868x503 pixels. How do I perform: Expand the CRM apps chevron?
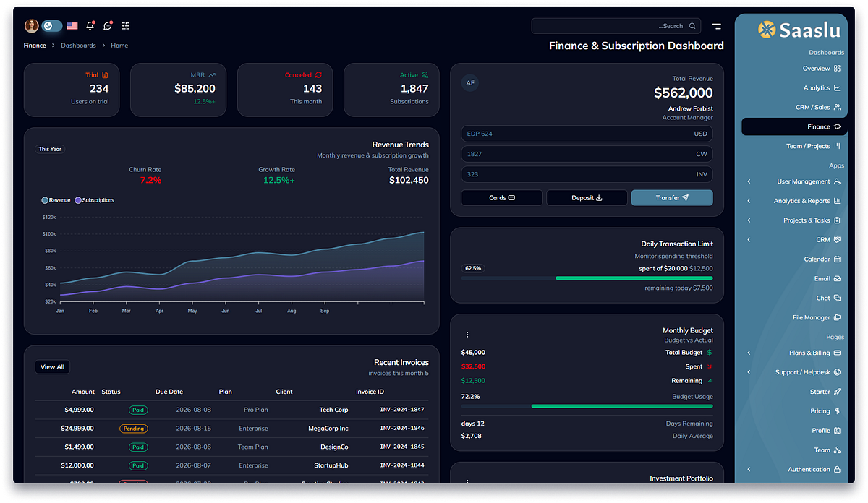[749, 239]
